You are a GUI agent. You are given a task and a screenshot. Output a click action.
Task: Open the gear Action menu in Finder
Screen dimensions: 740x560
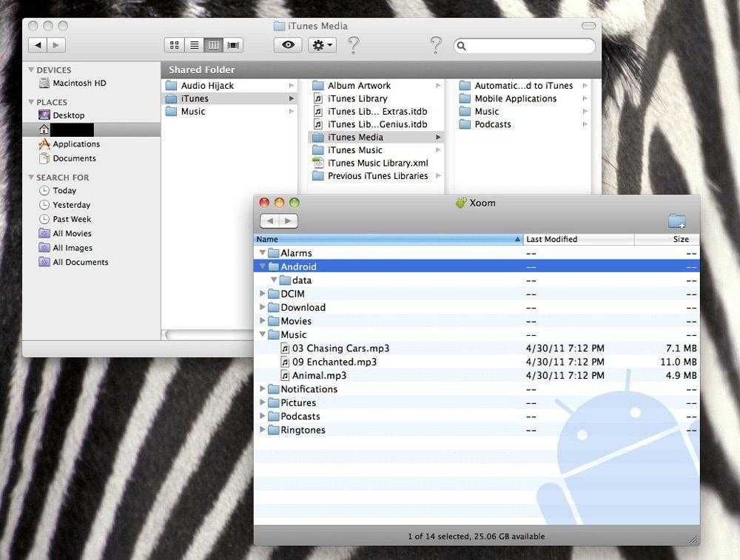pyautogui.click(x=323, y=45)
